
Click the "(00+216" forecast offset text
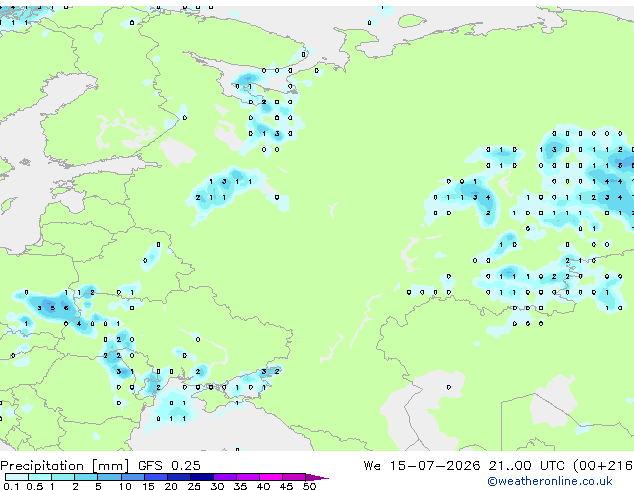coord(603,466)
